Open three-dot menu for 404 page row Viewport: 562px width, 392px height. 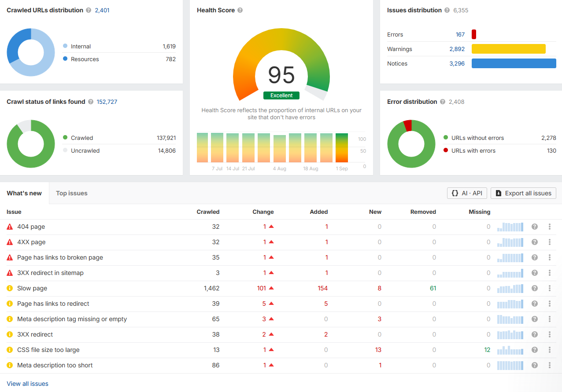click(x=550, y=227)
